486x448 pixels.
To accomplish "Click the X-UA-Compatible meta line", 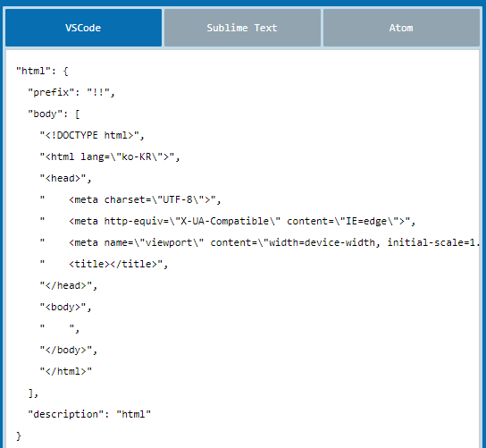I will (228, 221).
